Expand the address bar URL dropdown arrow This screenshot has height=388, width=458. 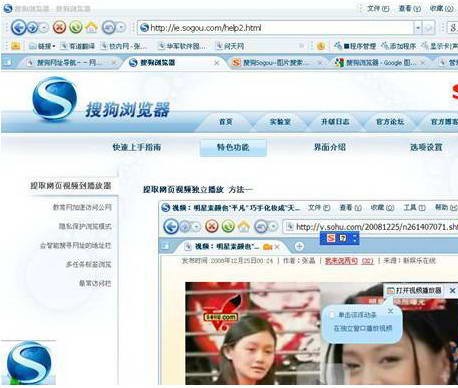[418, 28]
